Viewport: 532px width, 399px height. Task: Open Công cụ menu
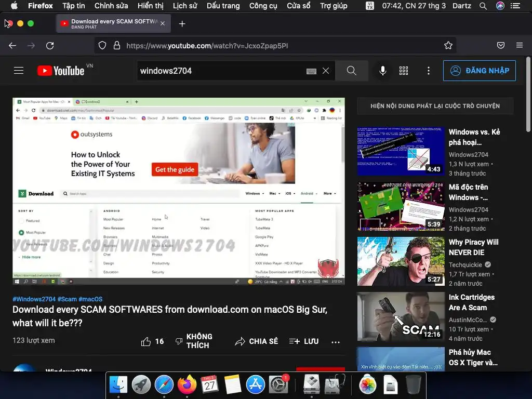click(x=263, y=6)
